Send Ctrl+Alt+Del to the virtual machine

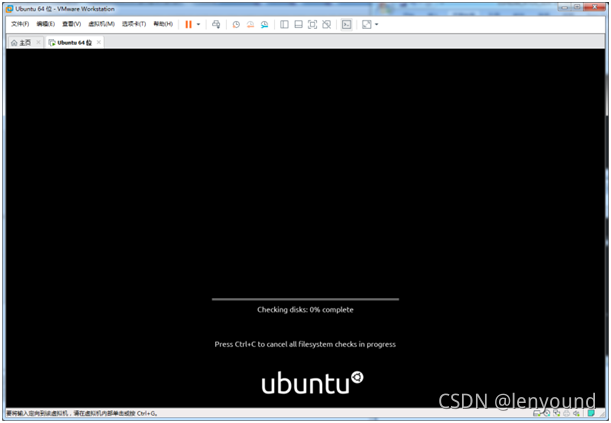(x=216, y=25)
